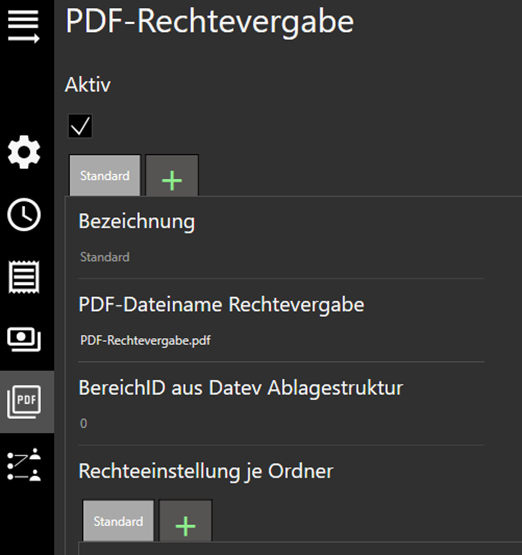Open the receipt document sidebar icon
This screenshot has width=522, height=555.
coord(24,277)
